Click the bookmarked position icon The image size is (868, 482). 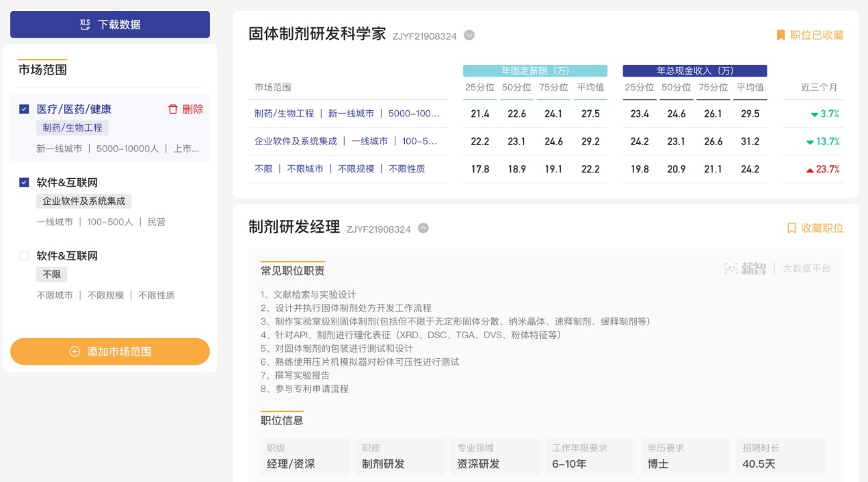(x=780, y=35)
